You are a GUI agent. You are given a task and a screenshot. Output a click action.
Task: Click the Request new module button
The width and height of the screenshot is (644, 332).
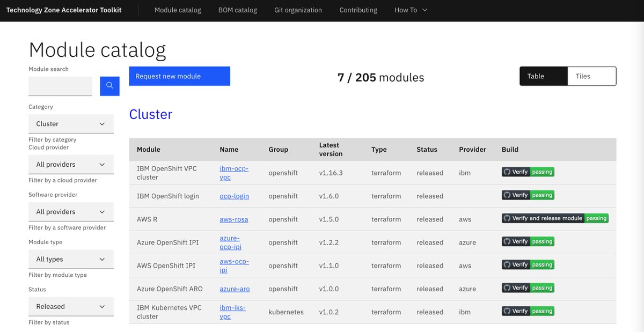pyautogui.click(x=179, y=76)
